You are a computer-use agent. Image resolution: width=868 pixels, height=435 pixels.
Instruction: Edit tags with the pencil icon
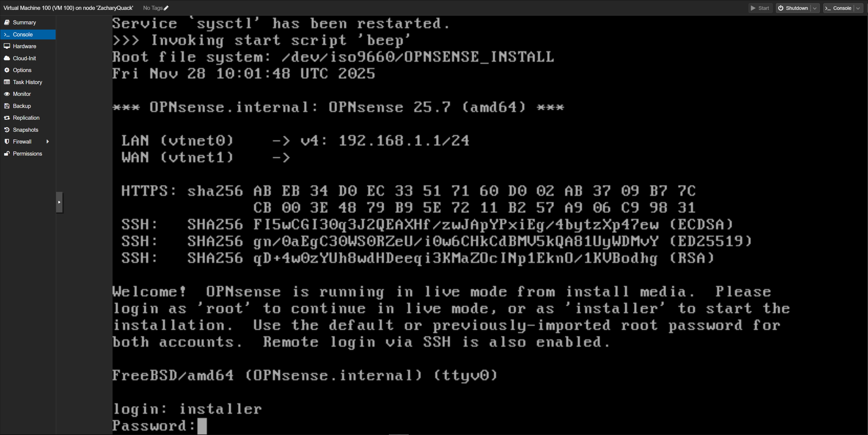166,8
